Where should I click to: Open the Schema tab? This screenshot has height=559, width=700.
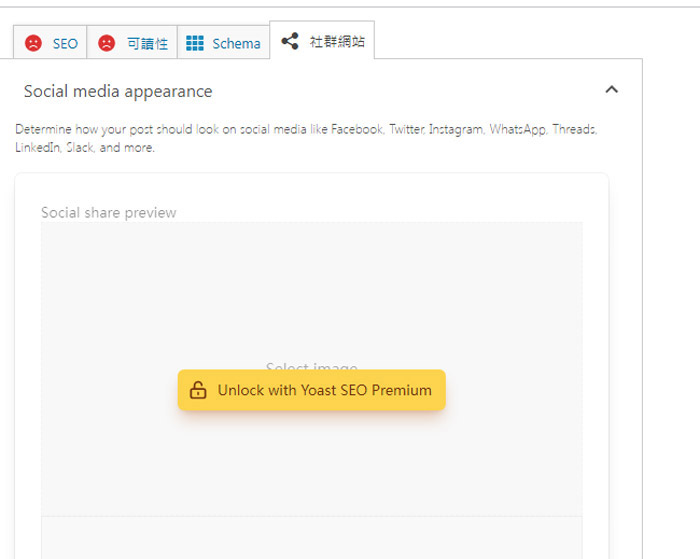[x=223, y=43]
